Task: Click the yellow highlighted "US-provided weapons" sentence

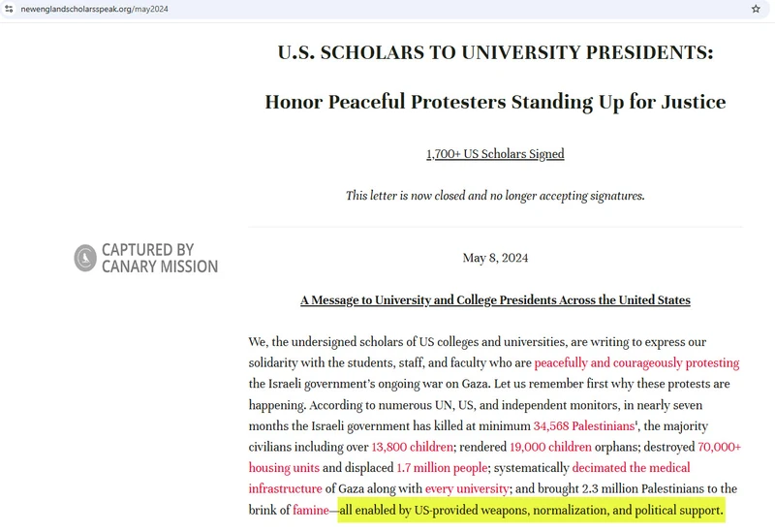Action: [x=531, y=511]
